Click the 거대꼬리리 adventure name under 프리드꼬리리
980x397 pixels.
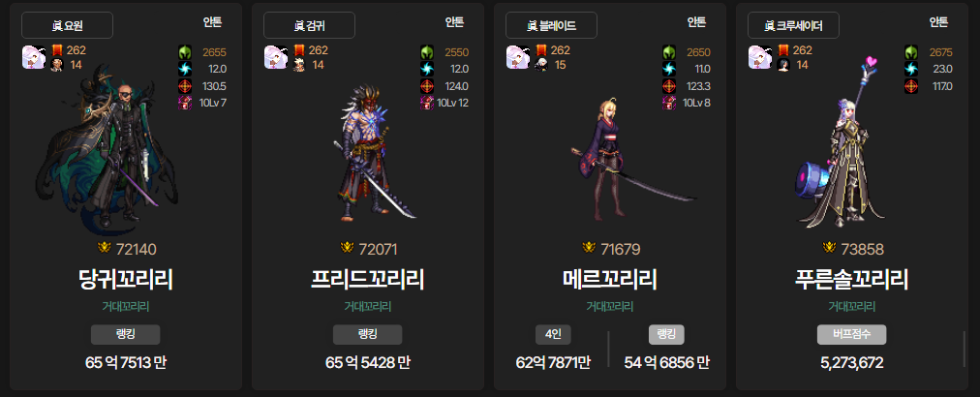(x=368, y=306)
